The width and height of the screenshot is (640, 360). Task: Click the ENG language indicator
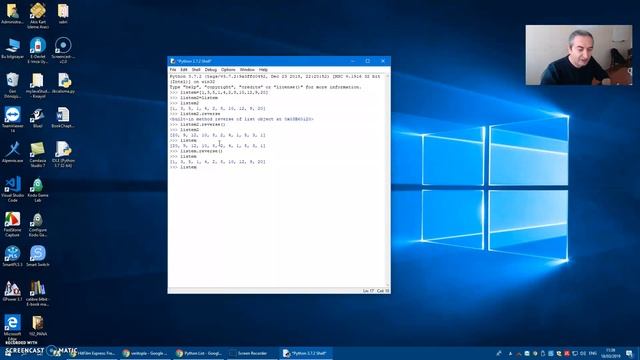[593, 353]
